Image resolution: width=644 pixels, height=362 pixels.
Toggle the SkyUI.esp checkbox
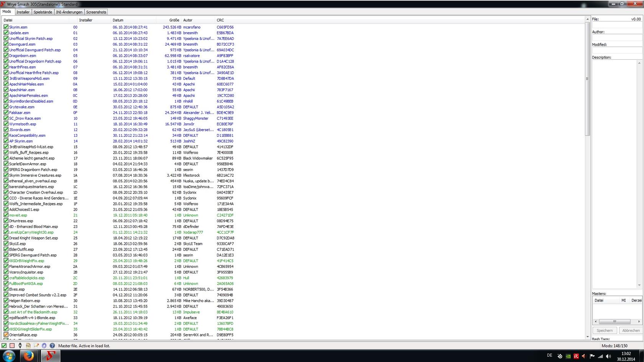tap(6, 244)
